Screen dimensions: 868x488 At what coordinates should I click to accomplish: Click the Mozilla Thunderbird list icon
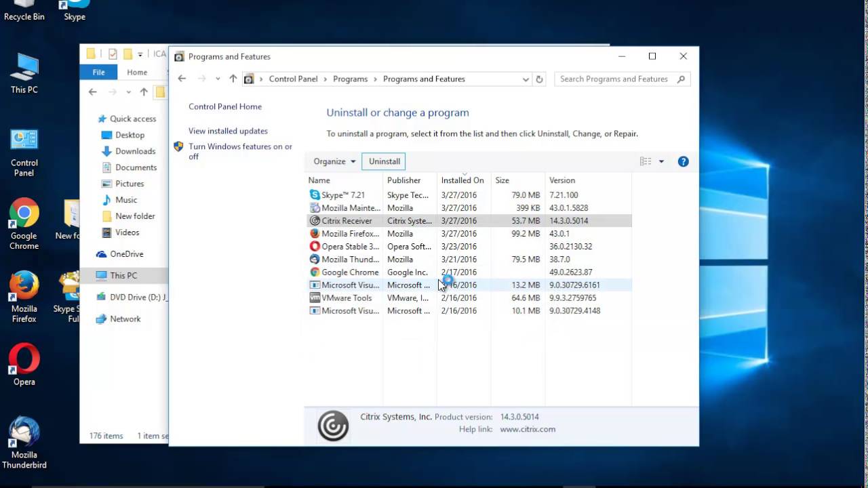click(x=315, y=260)
